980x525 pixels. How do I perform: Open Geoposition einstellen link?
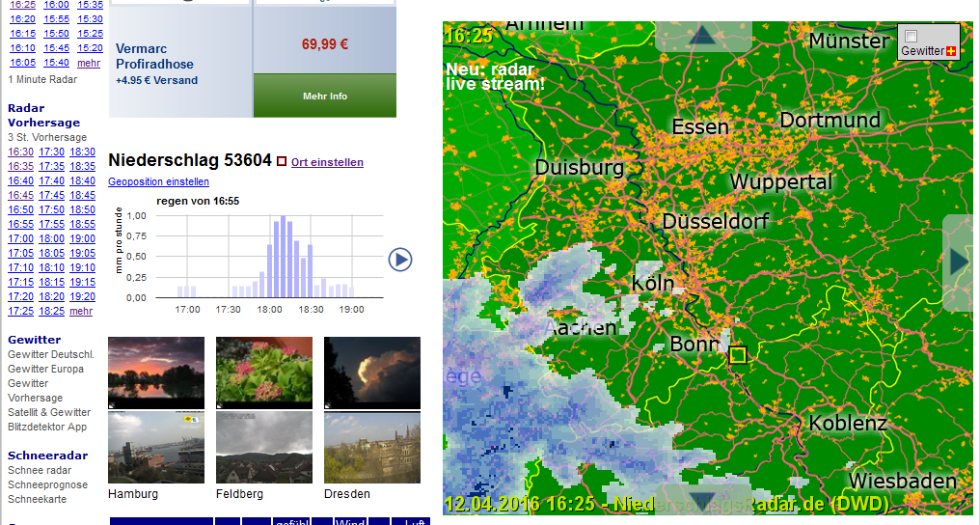coord(158,181)
